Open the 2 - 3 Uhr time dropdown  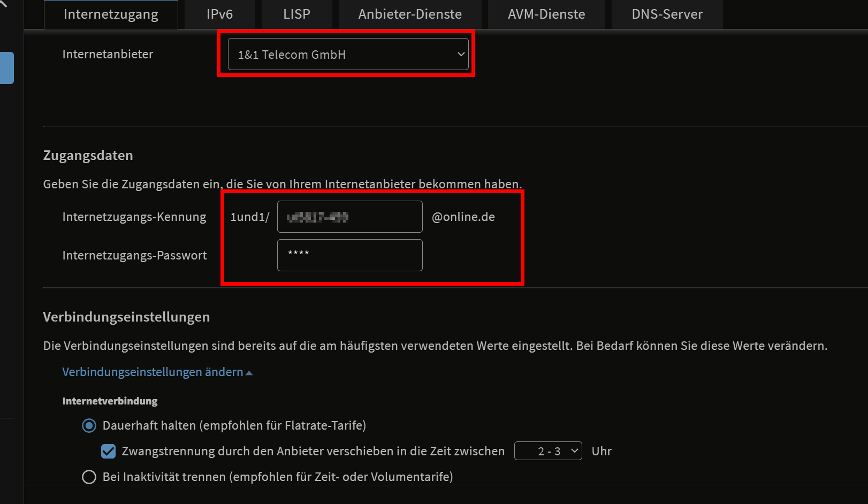click(548, 451)
